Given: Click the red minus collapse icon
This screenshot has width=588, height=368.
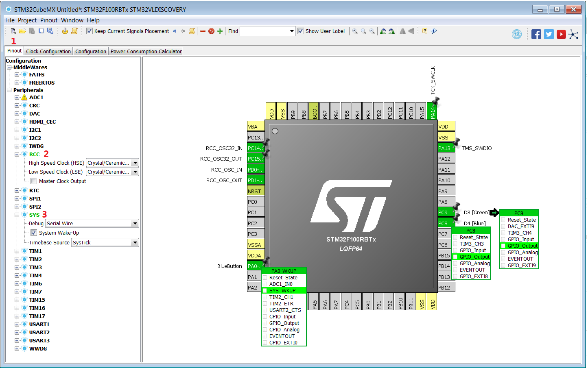Looking at the screenshot, I should [203, 31].
